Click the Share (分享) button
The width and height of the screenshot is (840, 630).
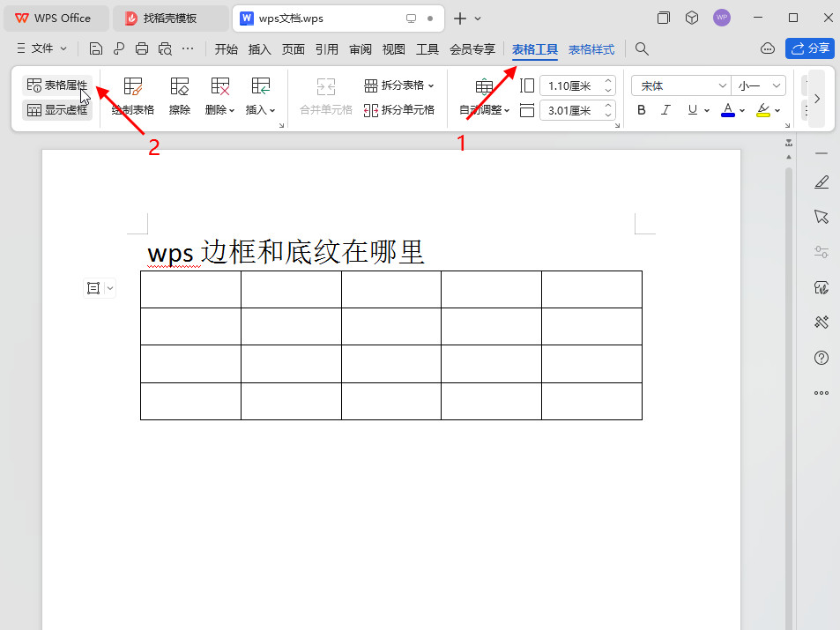click(810, 48)
